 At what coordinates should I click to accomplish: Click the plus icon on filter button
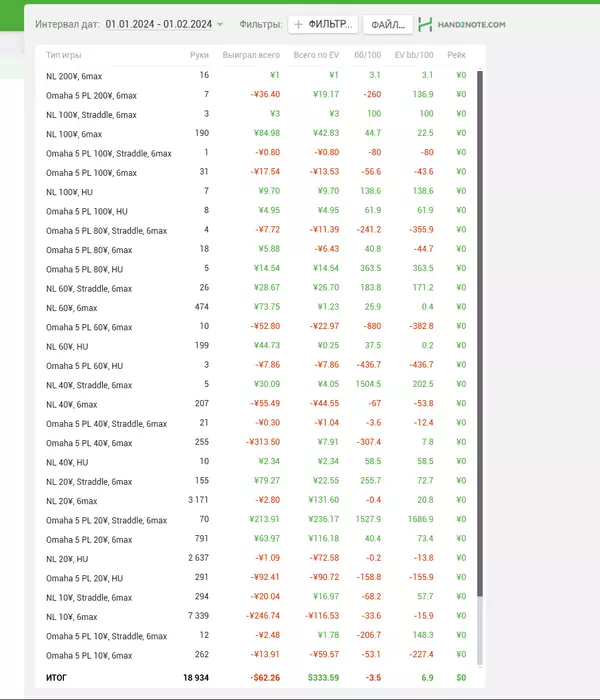pos(298,24)
